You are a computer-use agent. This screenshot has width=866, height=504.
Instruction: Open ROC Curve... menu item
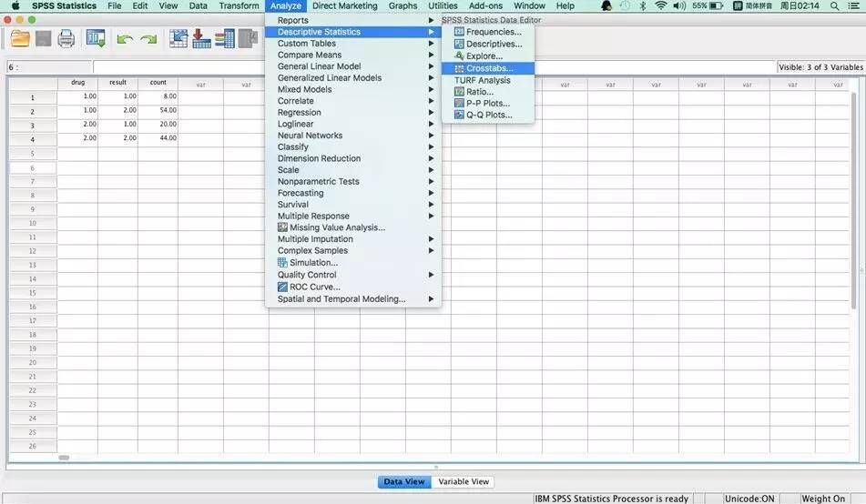click(x=353, y=287)
